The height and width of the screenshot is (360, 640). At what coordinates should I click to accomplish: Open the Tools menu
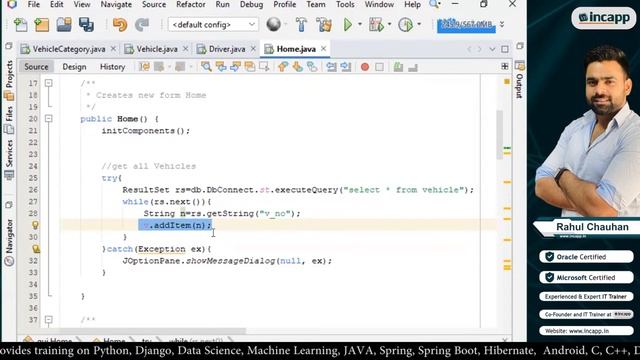point(345,4)
